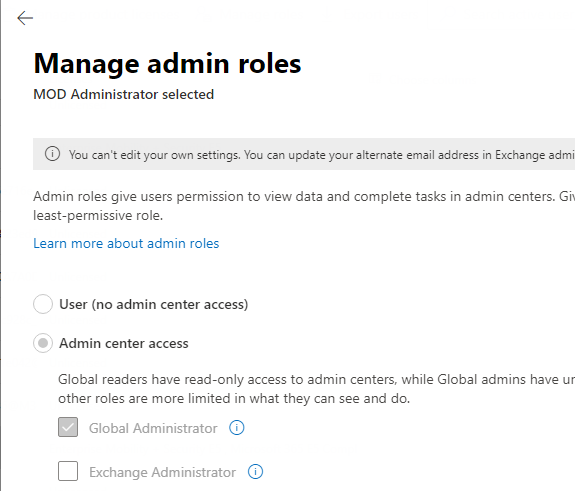Select the User no admin access radio circle
575x491 pixels.
click(x=43, y=304)
